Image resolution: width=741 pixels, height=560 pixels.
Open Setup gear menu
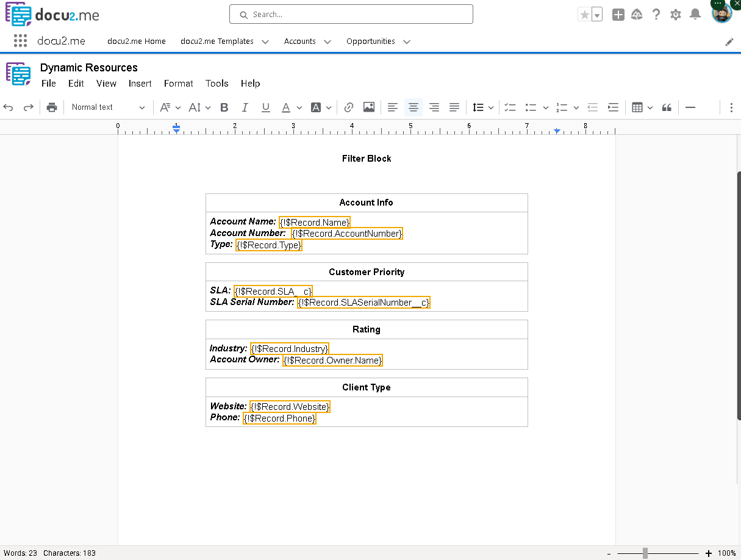[676, 15]
